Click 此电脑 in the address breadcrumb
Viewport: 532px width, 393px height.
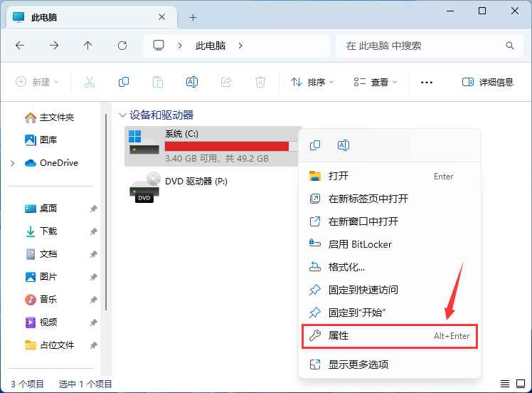211,46
